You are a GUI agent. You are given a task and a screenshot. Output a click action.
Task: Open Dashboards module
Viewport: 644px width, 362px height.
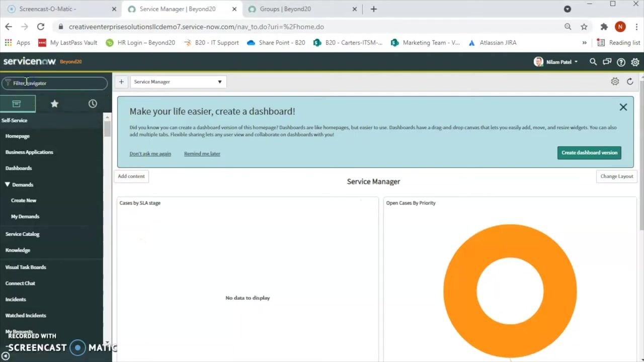[x=19, y=168]
